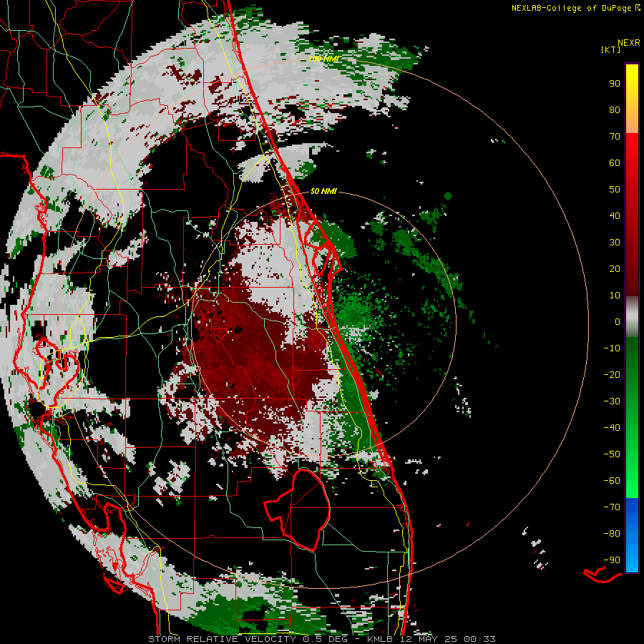Click the 30 value on the velocity scale
Viewport: 644px width, 644px height.
(x=615, y=243)
